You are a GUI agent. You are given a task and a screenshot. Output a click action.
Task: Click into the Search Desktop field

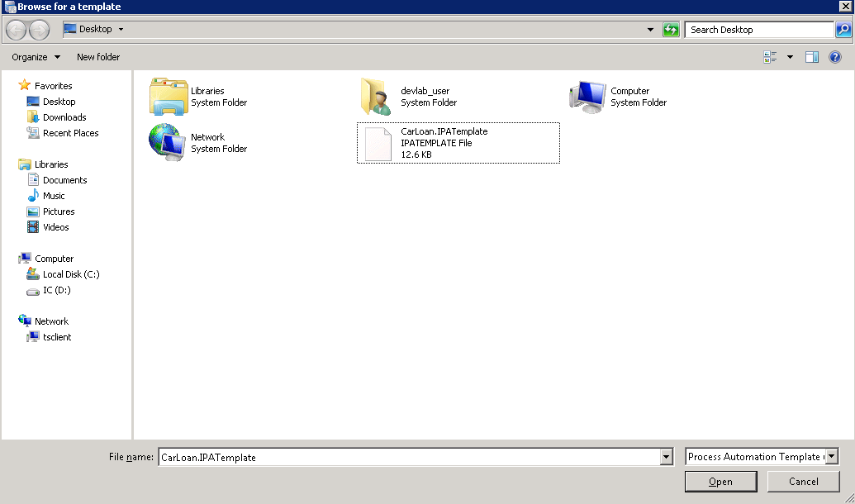tap(758, 30)
